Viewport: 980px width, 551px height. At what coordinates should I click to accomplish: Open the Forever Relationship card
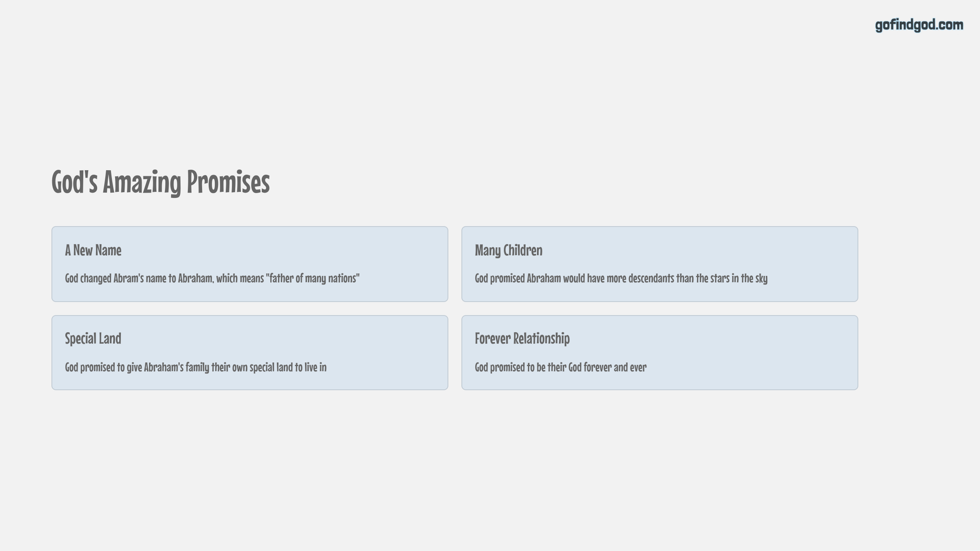click(x=659, y=353)
